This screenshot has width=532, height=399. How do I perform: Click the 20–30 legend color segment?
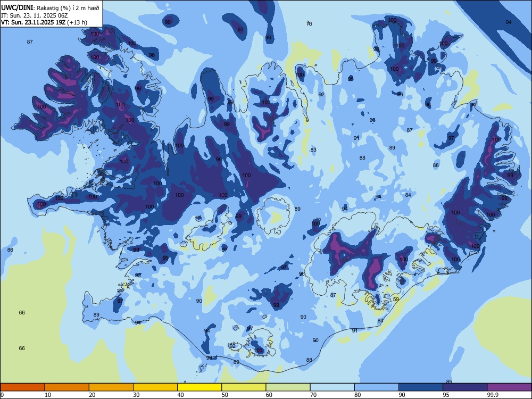click(x=111, y=387)
